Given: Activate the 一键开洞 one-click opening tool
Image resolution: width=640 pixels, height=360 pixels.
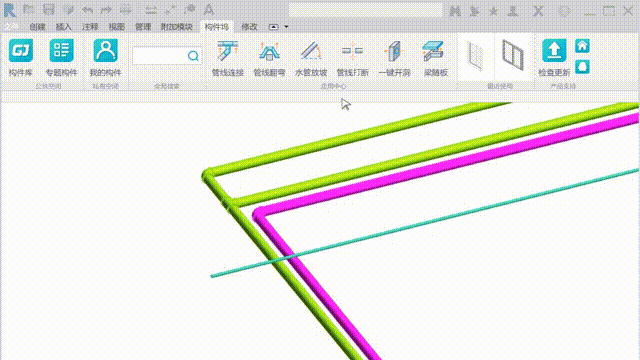Looking at the screenshot, I should [394, 58].
